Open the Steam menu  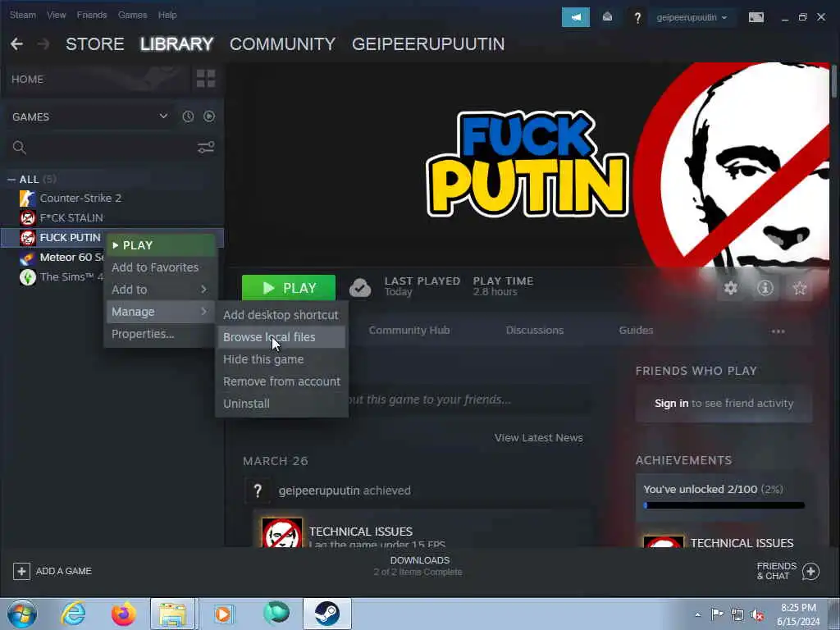point(22,15)
